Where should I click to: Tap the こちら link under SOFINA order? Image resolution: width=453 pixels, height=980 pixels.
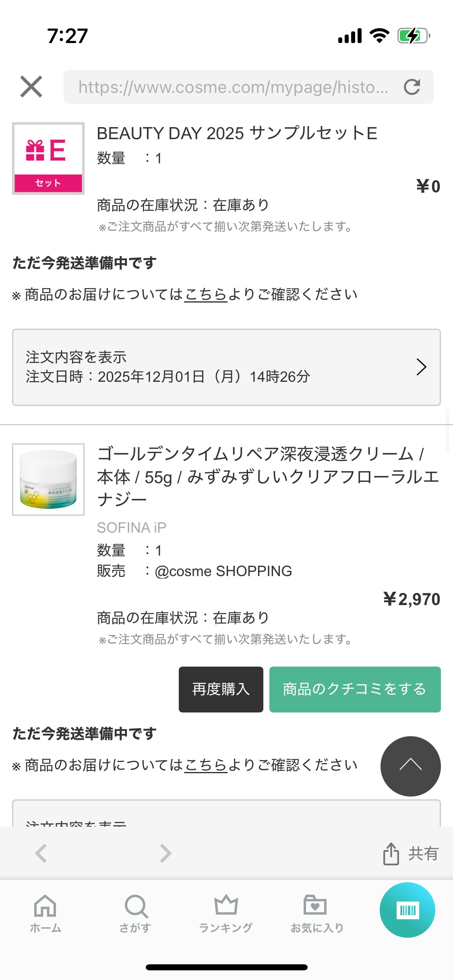coord(206,765)
